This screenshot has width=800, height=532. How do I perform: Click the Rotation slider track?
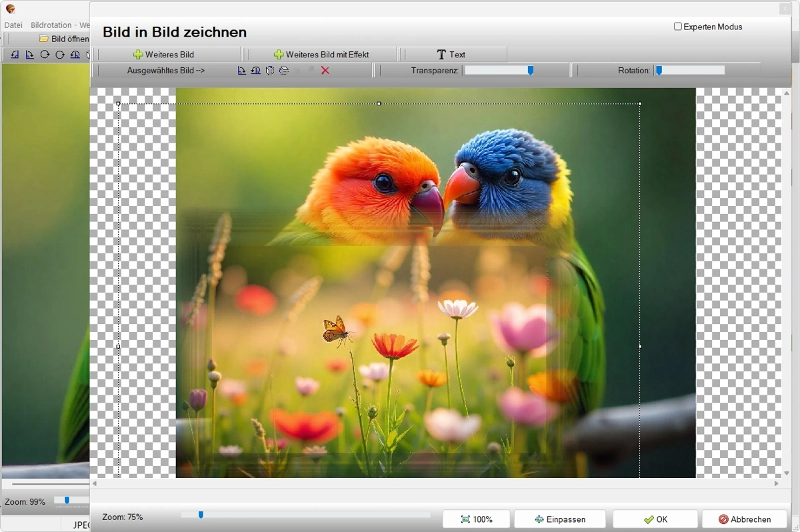coord(689,70)
